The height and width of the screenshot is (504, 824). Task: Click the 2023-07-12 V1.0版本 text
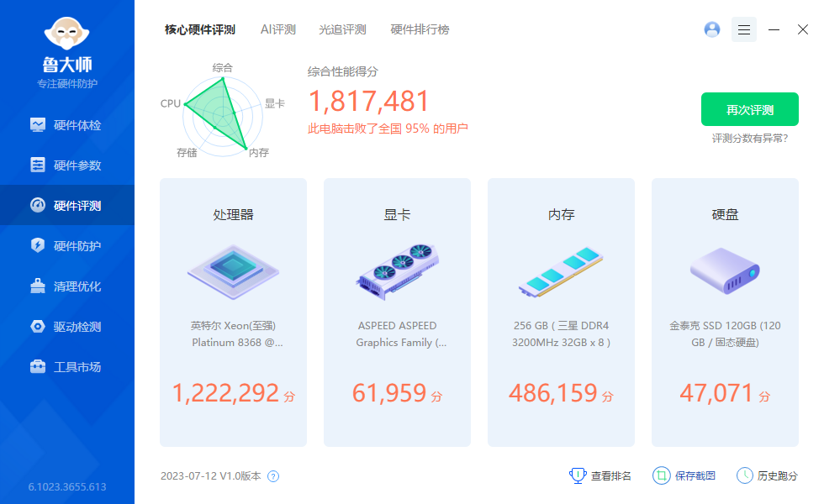click(x=211, y=475)
